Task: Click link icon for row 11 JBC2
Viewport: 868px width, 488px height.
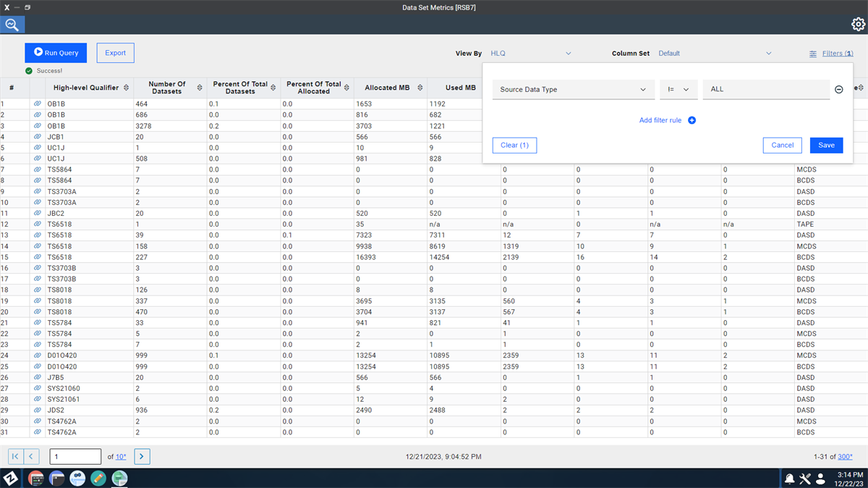Action: tap(37, 214)
